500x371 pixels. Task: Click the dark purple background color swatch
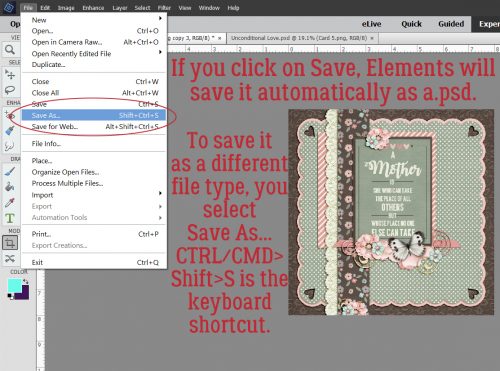(x=24, y=292)
